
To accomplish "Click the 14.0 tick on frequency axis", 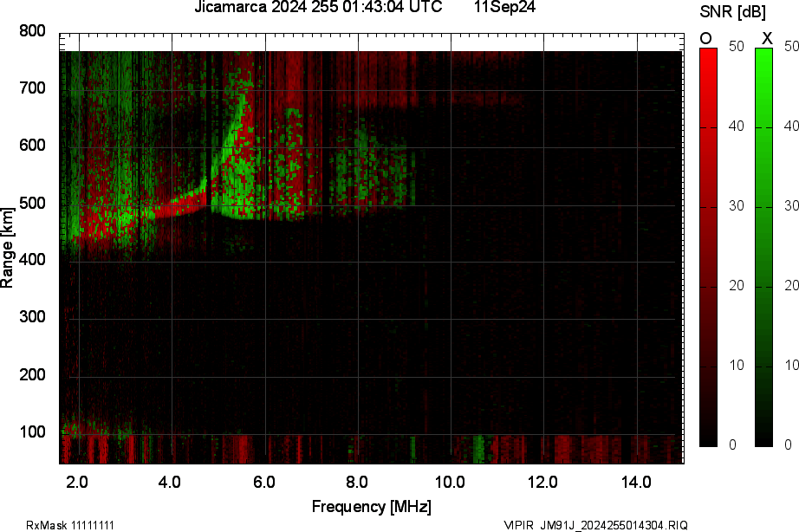I will pos(636,482).
